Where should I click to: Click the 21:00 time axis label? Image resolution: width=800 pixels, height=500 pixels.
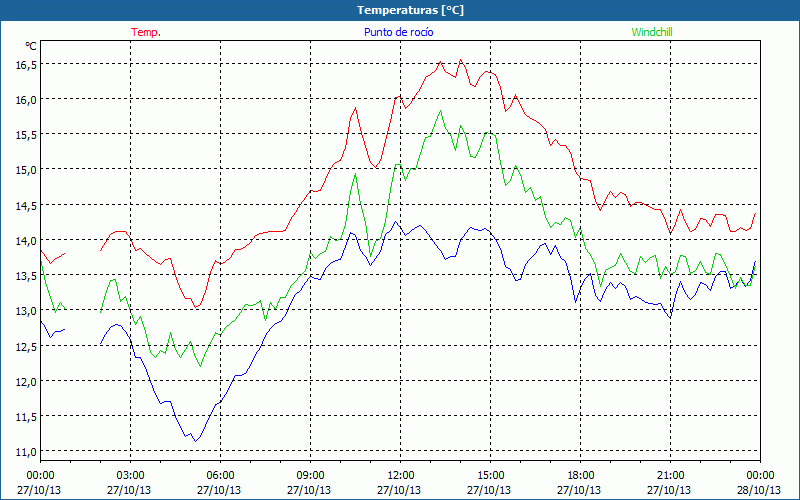click(x=670, y=476)
